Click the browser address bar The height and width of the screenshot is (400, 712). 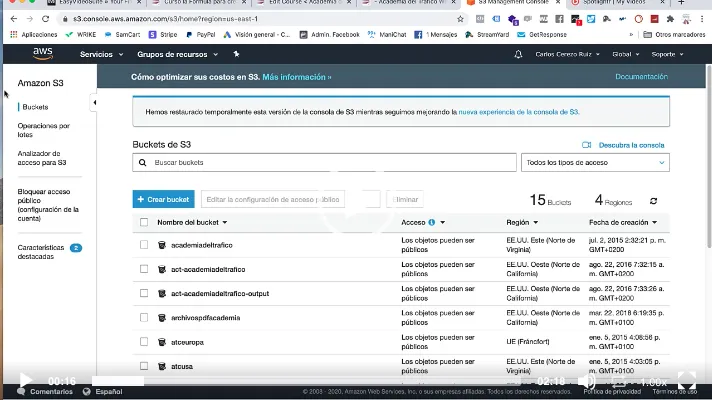[263, 19]
